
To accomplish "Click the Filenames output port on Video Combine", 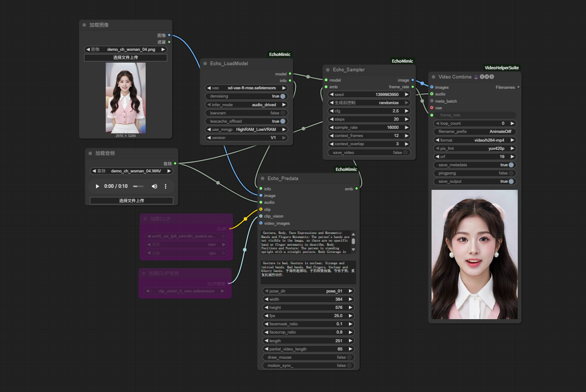I will pyautogui.click(x=518, y=87).
